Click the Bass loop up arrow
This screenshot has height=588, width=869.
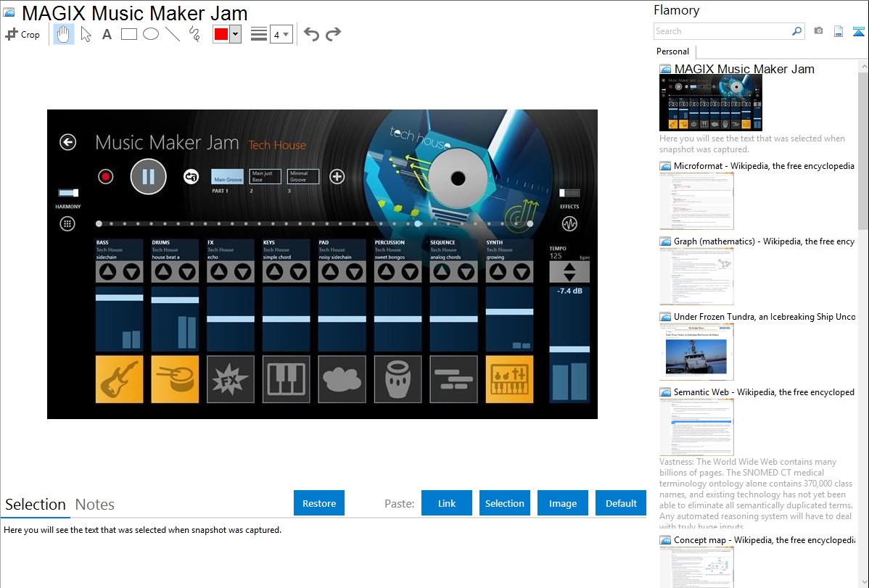107,272
